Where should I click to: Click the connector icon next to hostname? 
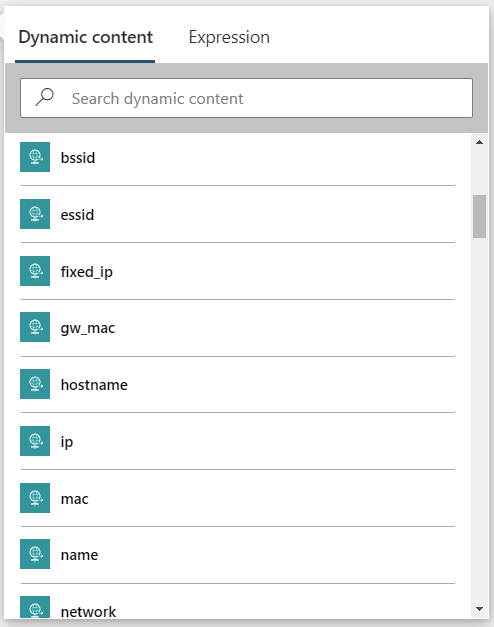35,384
